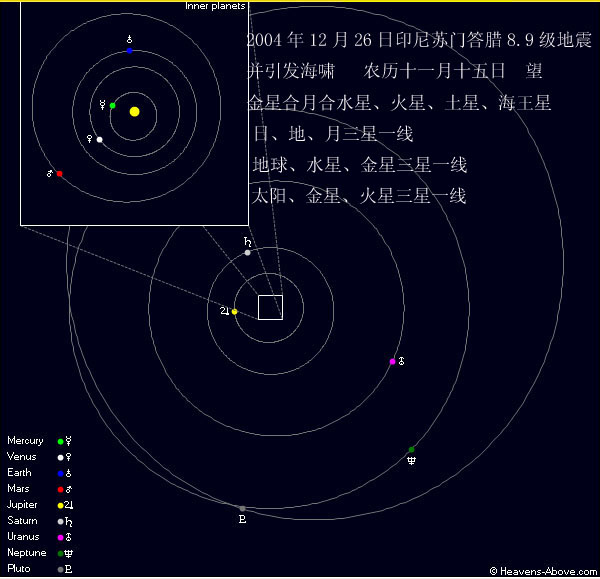Click the headline "2004 年 12 月 26 日印尼苏门答腊 8.9 级地震"

click(x=419, y=40)
